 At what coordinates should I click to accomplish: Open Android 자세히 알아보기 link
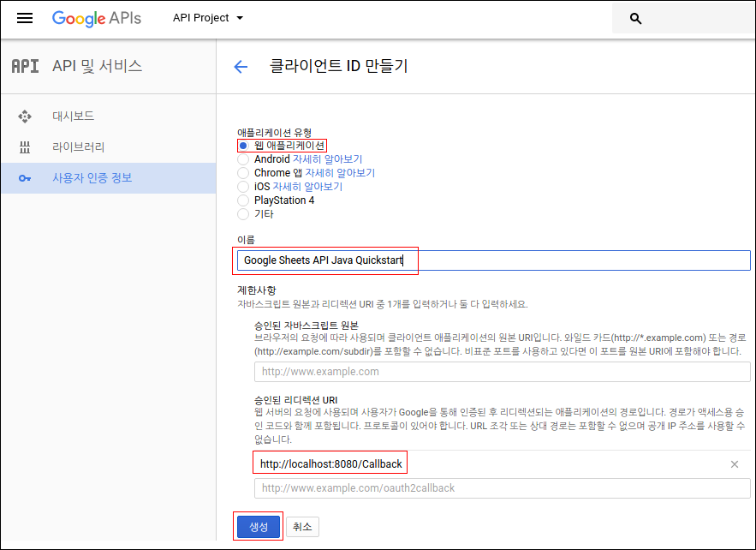(x=327, y=159)
